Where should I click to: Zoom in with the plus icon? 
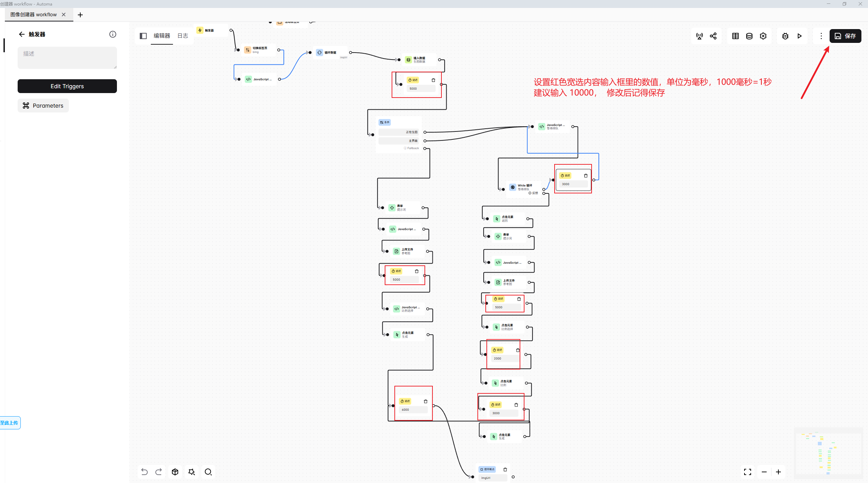pyautogui.click(x=778, y=472)
